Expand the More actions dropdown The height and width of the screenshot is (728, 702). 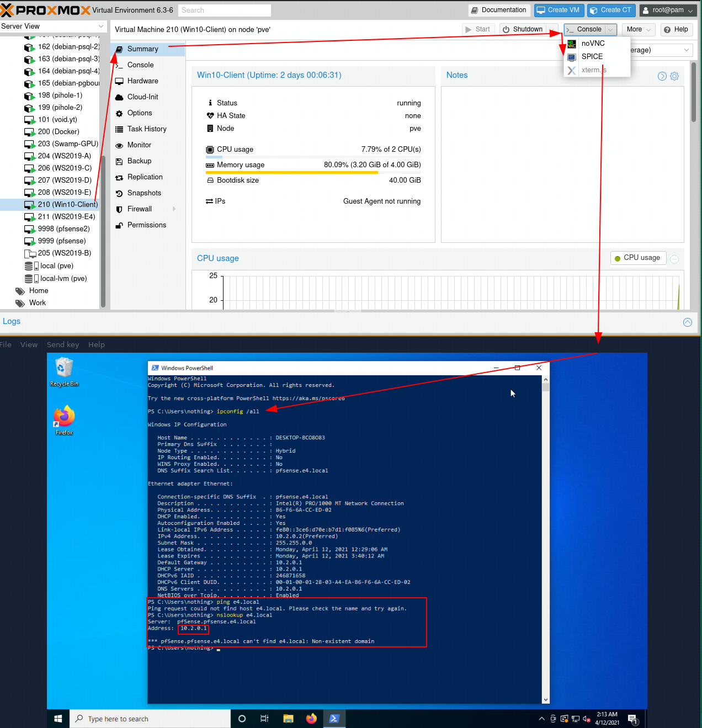(639, 30)
